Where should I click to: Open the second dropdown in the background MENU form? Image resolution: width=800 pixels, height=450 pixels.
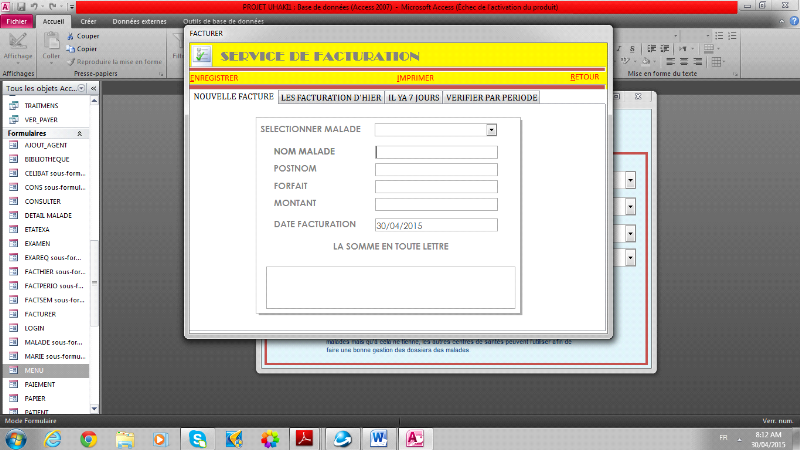(631, 207)
